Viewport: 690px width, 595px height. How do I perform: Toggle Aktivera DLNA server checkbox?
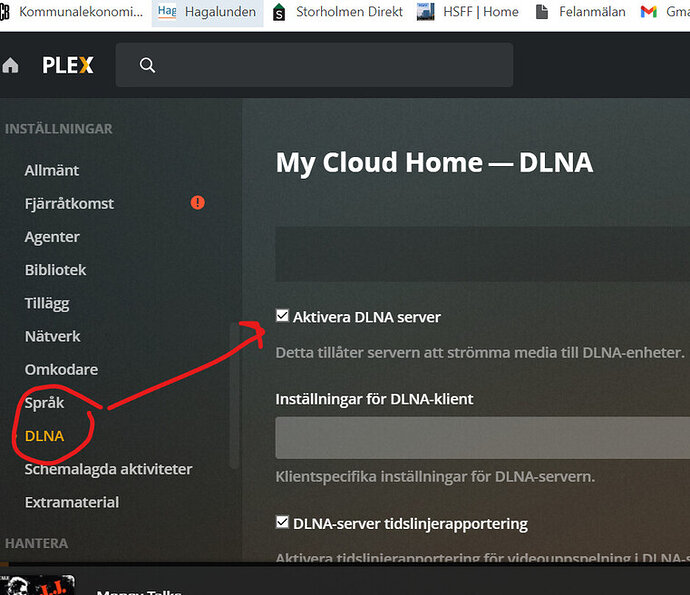(282, 316)
